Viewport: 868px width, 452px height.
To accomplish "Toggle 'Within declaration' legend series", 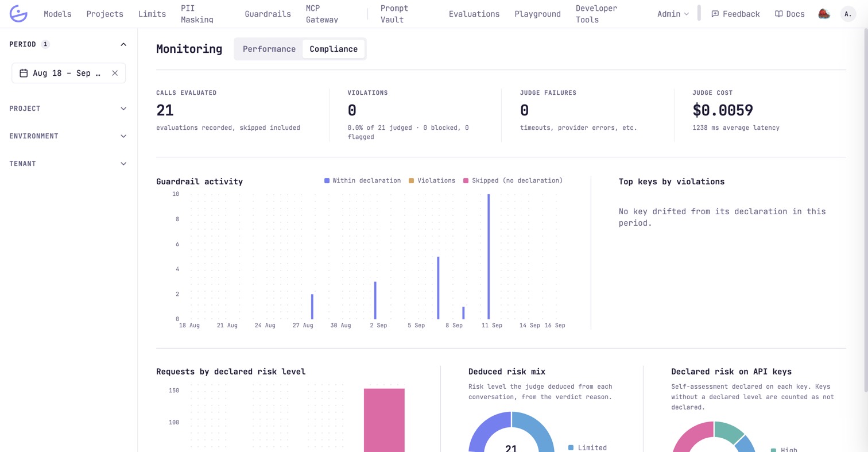I will click(363, 180).
